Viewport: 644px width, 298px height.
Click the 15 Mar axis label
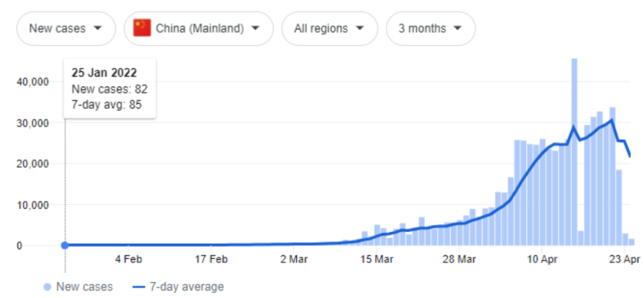tap(376, 259)
